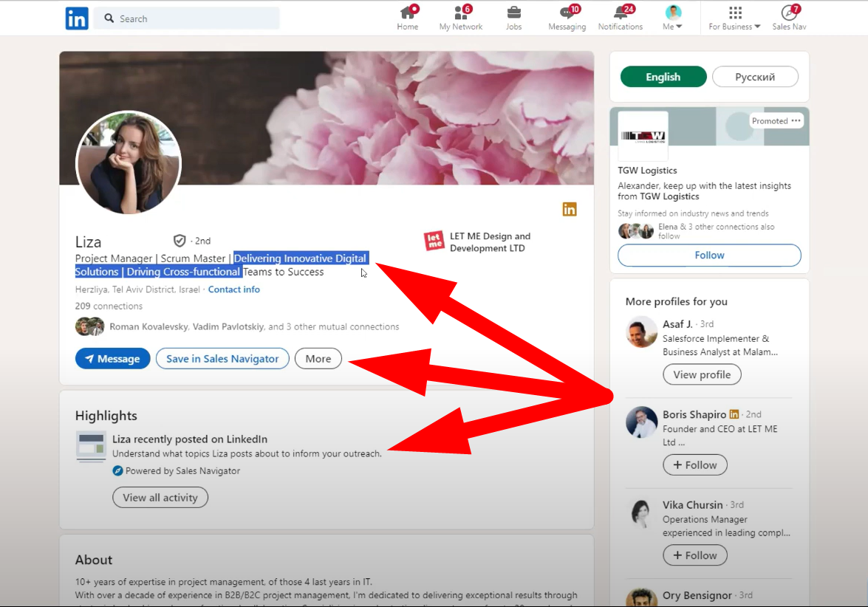Follow Boris Shapiro

tap(694, 465)
